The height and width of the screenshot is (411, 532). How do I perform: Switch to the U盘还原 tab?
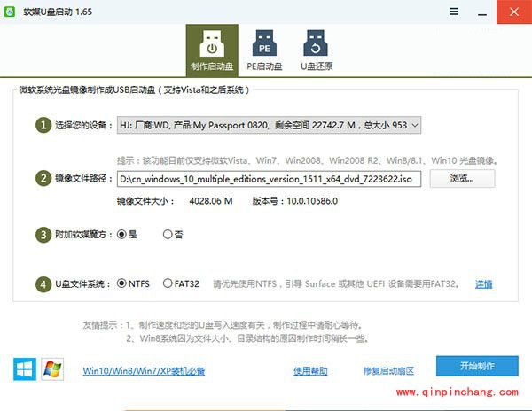tap(317, 50)
